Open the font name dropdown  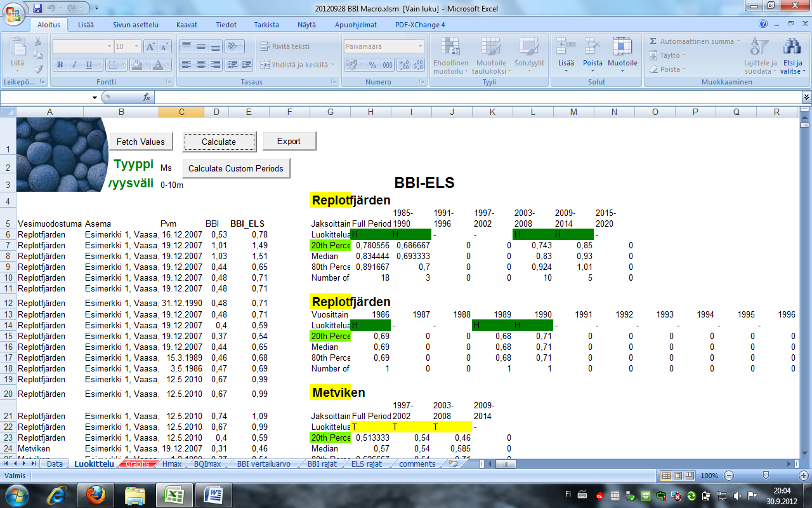108,46
